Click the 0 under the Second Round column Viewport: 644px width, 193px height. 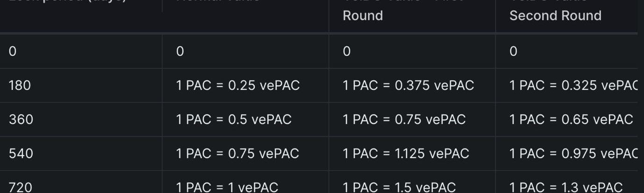click(x=513, y=51)
